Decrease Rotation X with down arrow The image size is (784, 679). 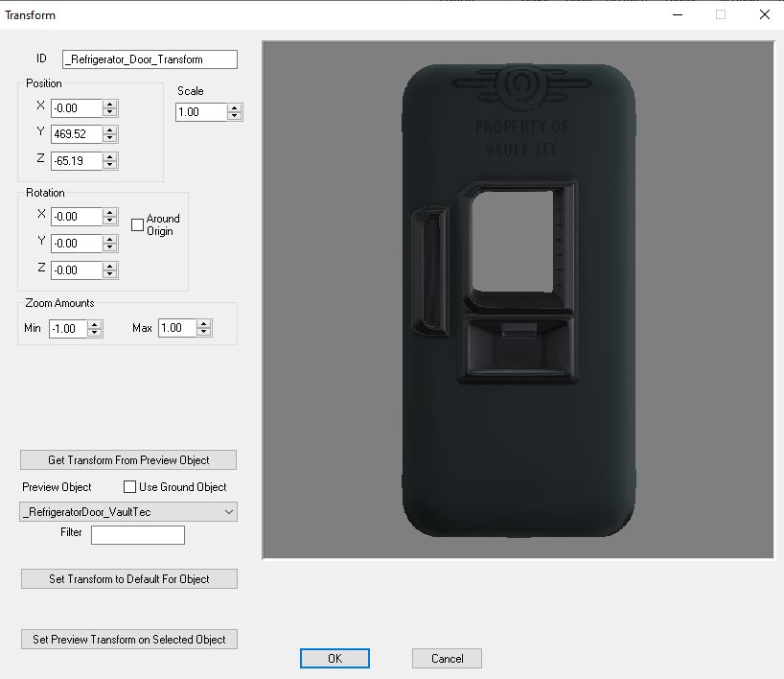point(110,222)
